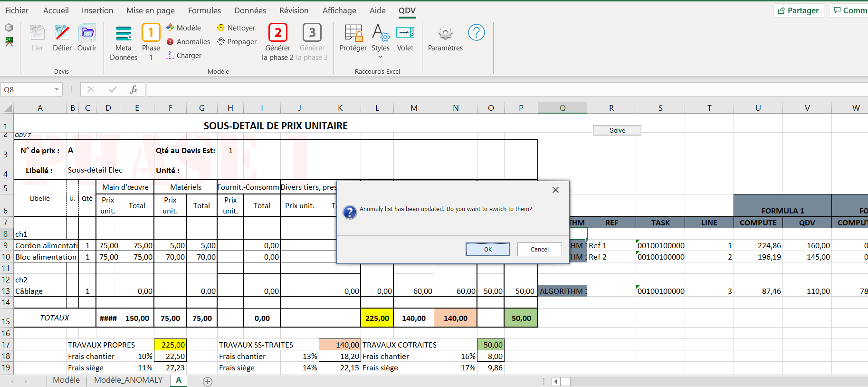Click the formula bar input field

coord(475,89)
